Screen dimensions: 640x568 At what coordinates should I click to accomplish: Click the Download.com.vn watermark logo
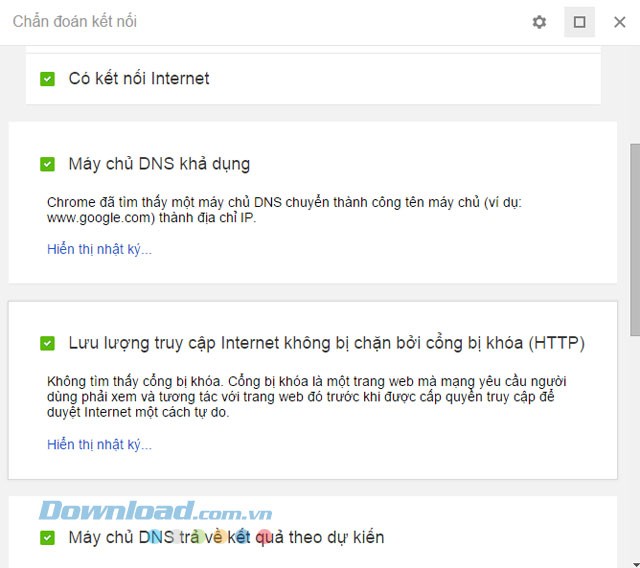coord(156,511)
